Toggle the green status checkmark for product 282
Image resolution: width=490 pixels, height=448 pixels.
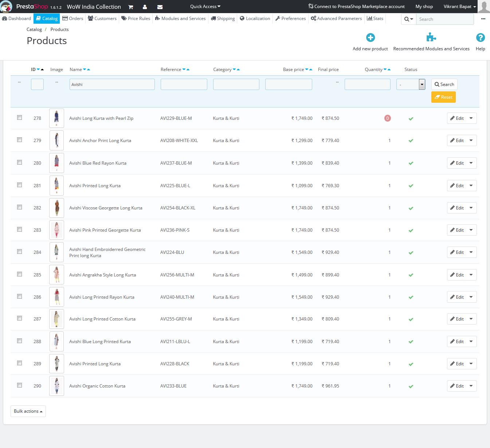411,208
